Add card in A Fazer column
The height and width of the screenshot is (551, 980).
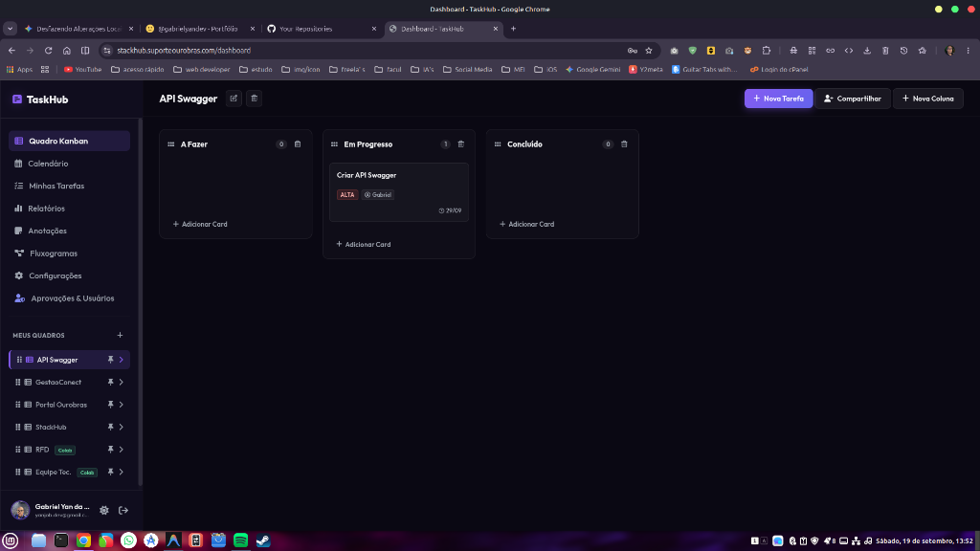[200, 224]
